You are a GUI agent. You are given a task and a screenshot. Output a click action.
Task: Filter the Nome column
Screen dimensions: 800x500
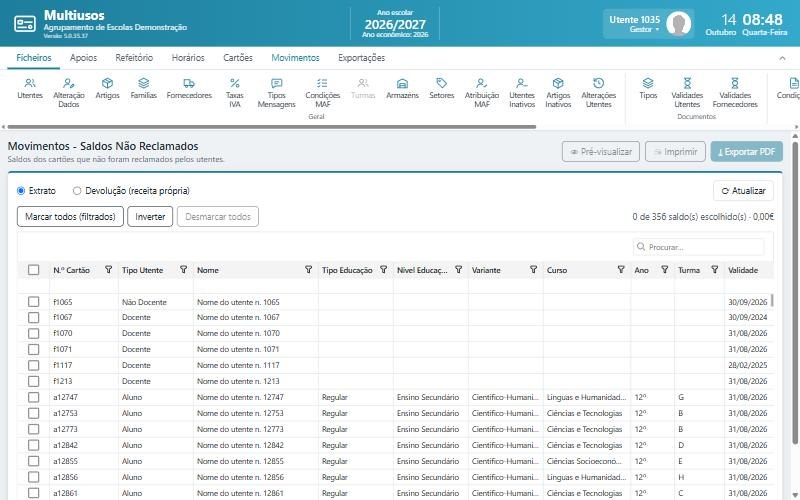[308, 269]
